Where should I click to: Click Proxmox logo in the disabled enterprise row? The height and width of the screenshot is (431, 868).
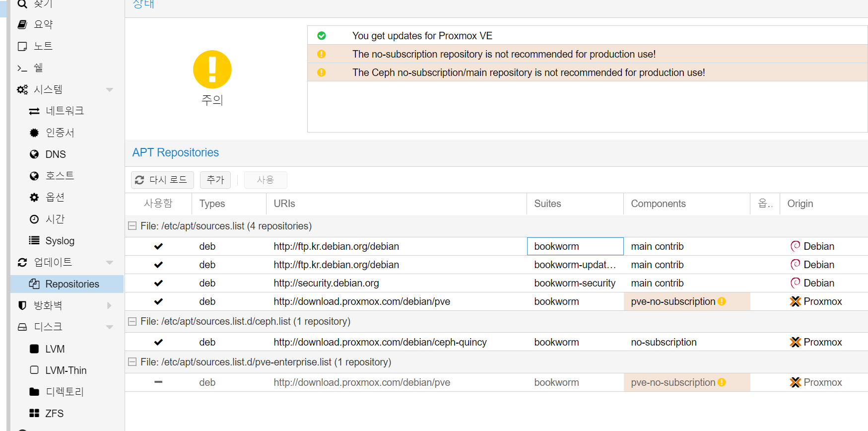796,382
